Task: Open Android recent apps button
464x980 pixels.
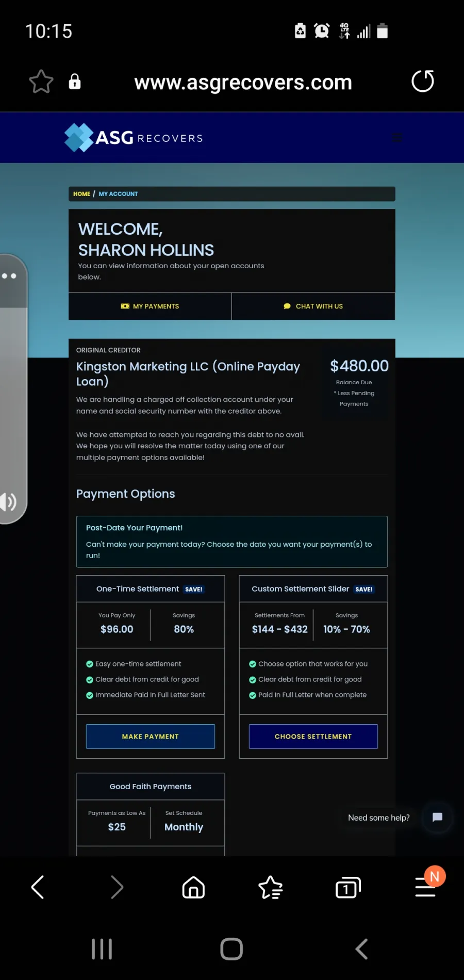Action: tap(102, 949)
